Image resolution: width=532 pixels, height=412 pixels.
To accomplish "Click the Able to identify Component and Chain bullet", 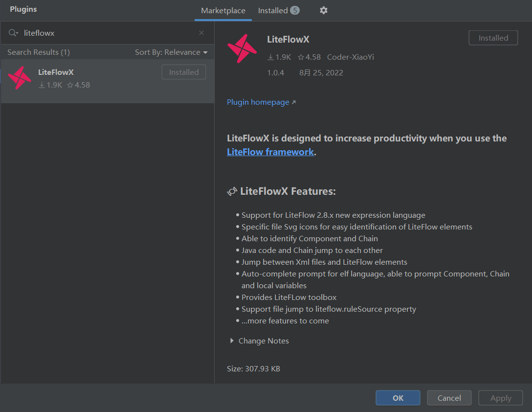I will pos(310,238).
